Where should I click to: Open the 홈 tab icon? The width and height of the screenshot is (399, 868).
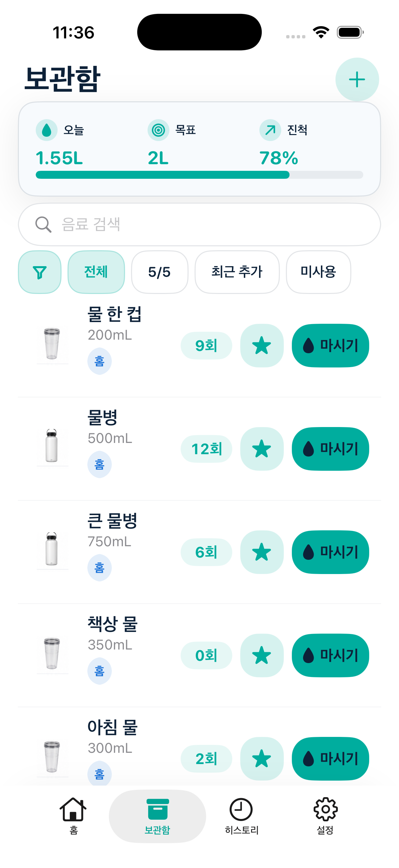pos(73,809)
